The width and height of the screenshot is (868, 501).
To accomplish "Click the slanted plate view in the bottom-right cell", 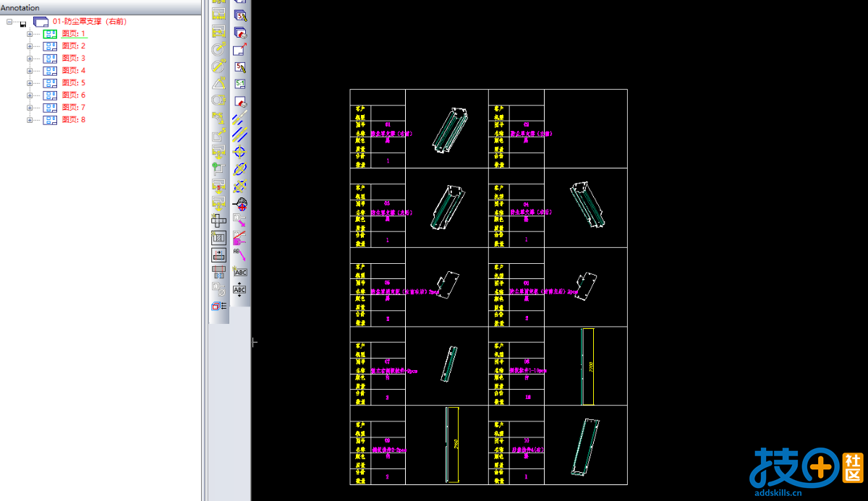I will (x=584, y=447).
